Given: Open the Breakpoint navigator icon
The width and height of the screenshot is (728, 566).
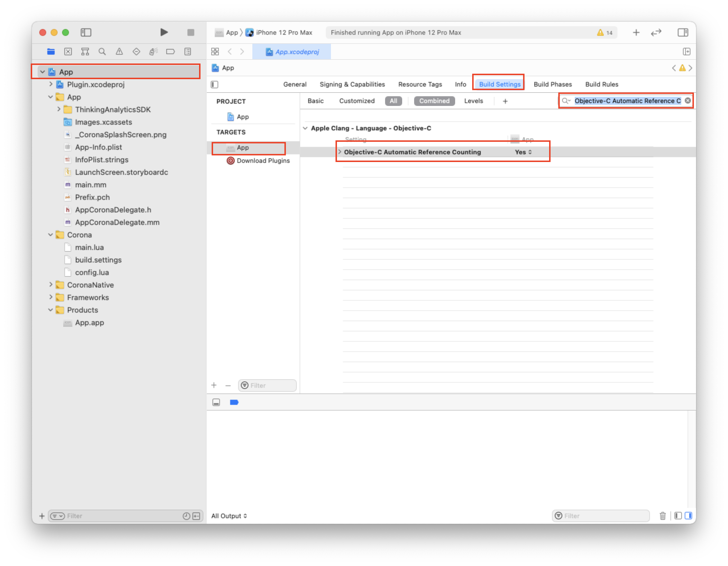Looking at the screenshot, I should 170,52.
